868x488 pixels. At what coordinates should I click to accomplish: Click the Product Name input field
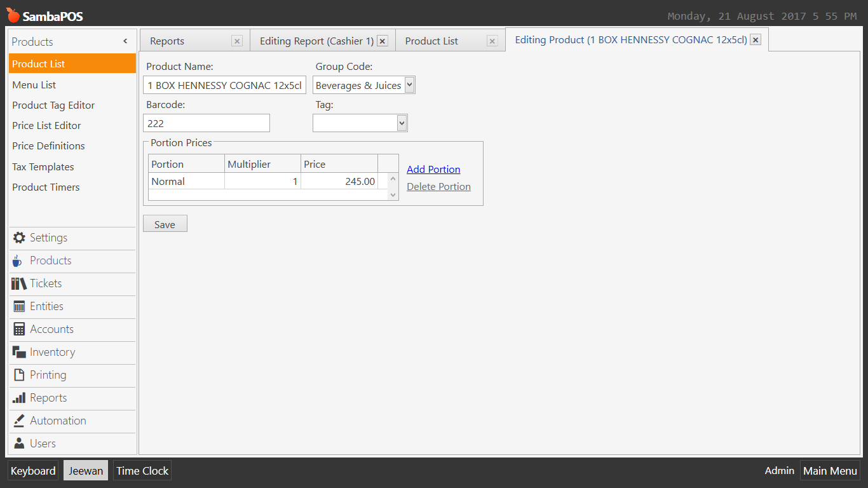[225, 85]
